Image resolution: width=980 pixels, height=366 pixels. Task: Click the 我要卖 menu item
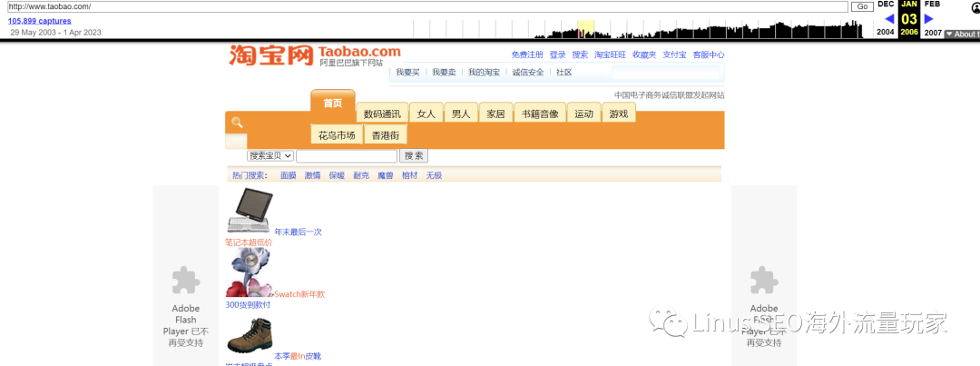[x=445, y=73]
